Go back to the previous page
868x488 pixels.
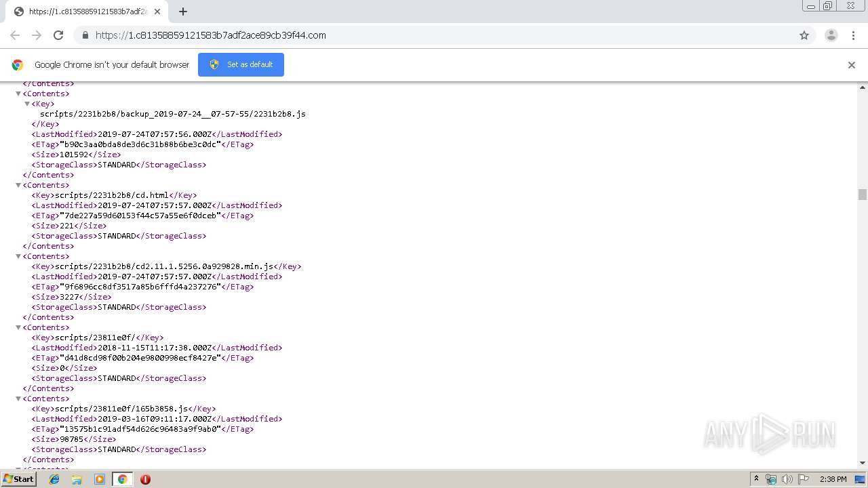15,35
